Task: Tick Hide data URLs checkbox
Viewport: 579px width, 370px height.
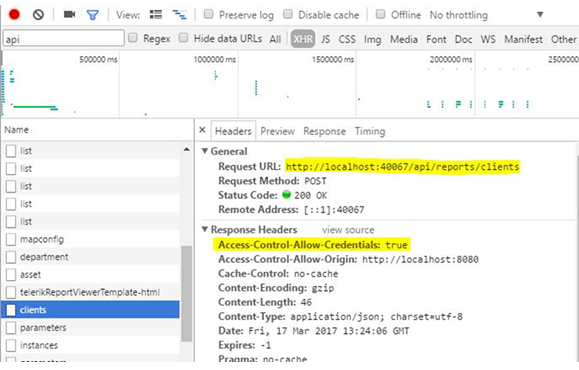Action: click(183, 38)
